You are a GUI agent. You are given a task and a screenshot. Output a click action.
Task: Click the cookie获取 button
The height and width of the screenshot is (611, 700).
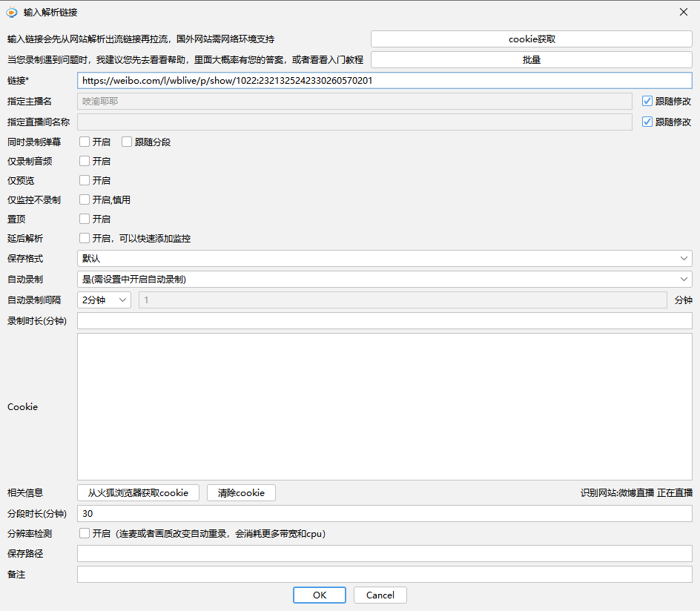pos(531,39)
